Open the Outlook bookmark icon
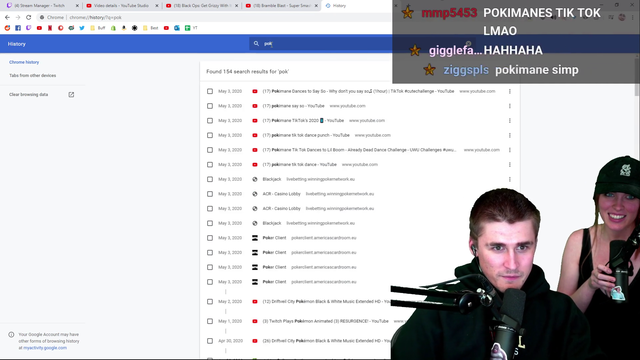The width and height of the screenshot is (640, 360). (x=177, y=28)
